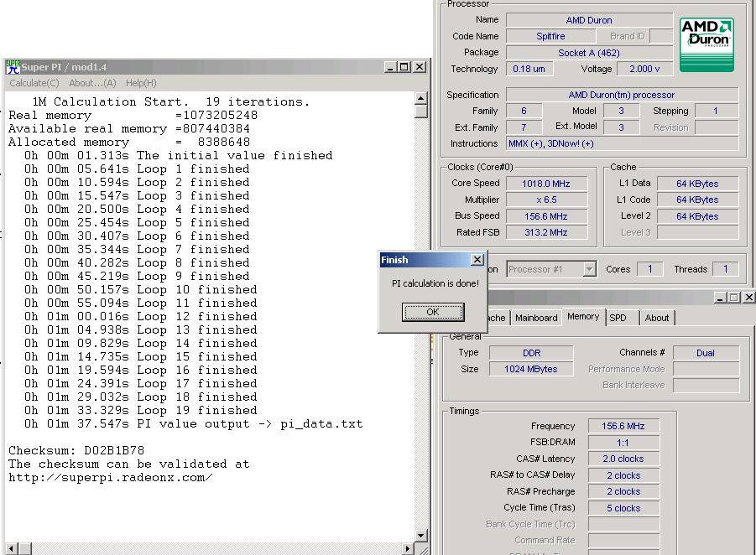
Task: Close the Finish dialog with its X button
Action: [x=477, y=260]
